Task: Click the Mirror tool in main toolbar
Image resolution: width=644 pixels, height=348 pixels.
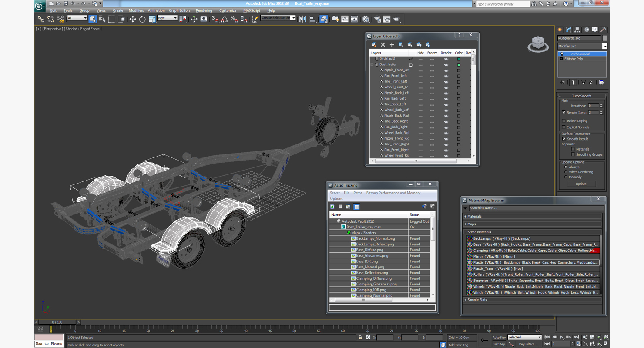Action: [x=302, y=19]
